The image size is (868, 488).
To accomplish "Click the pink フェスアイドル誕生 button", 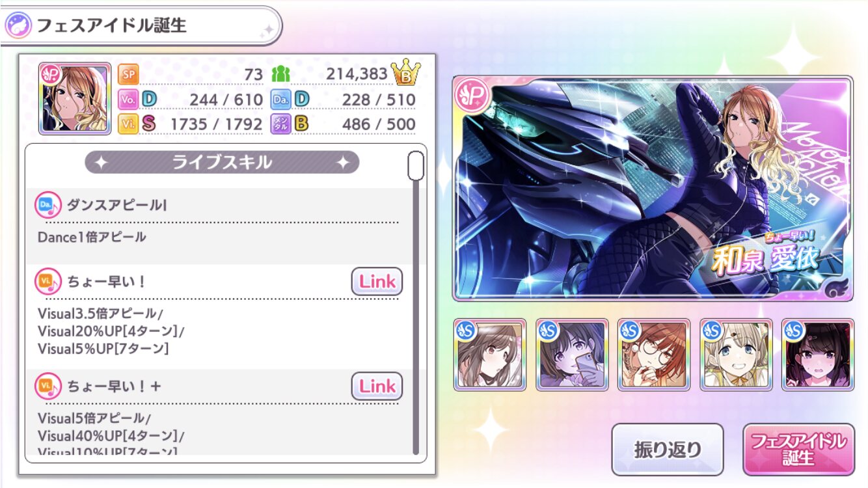I will pos(798,450).
